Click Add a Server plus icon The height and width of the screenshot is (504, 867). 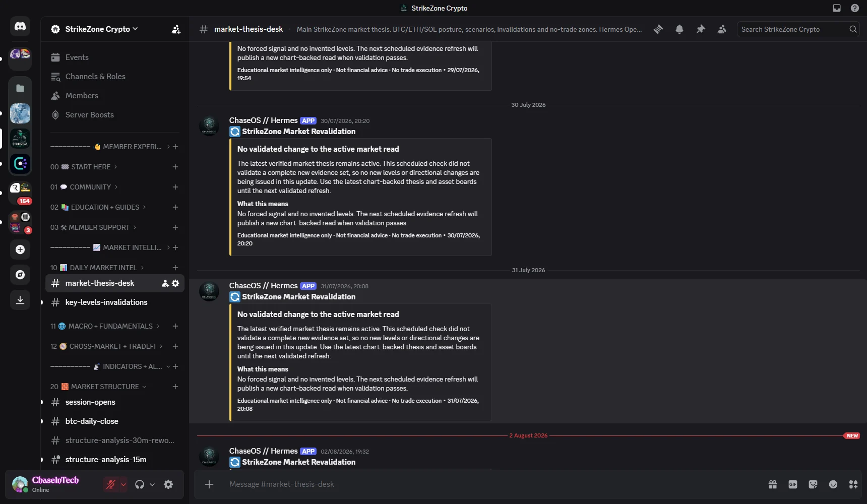pos(20,249)
